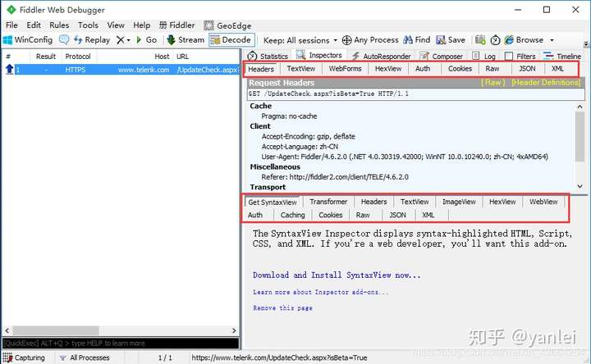Toggle the Decode button

pyautogui.click(x=231, y=40)
